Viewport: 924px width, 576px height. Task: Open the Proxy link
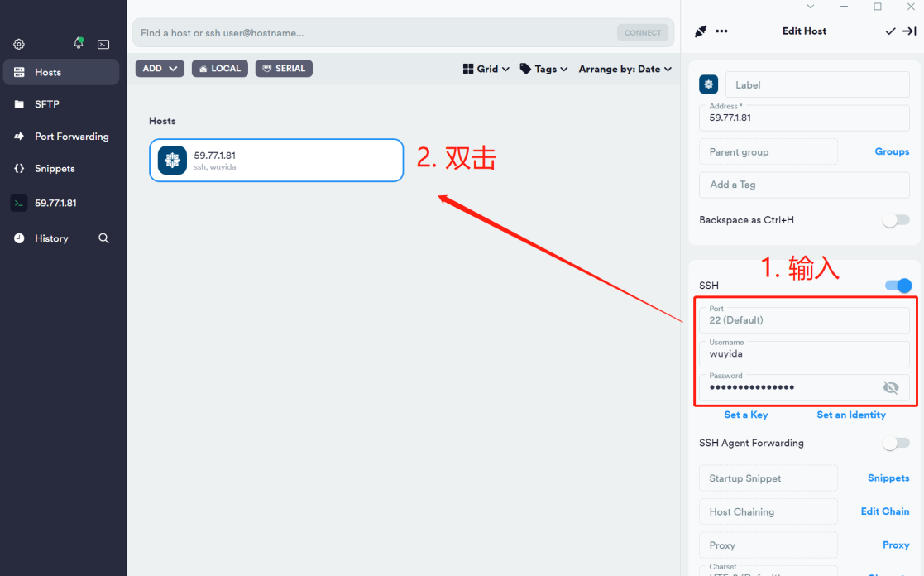[x=896, y=545]
